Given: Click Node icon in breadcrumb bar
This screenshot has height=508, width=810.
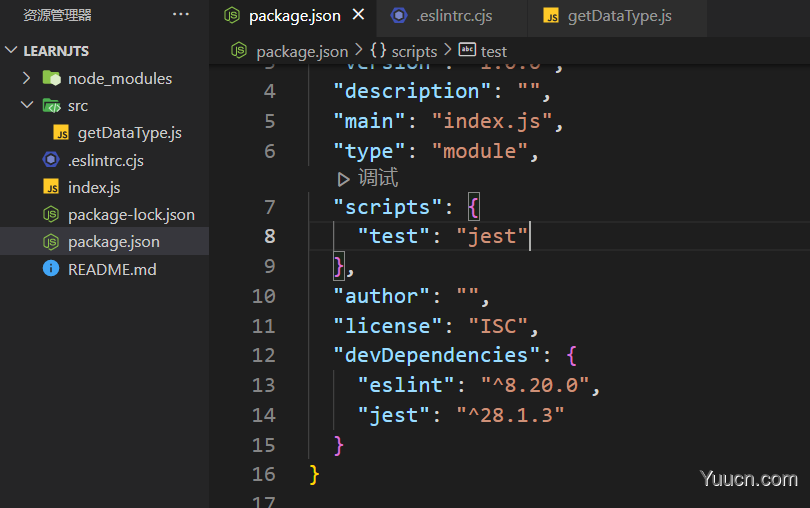Looking at the screenshot, I should point(239,50).
